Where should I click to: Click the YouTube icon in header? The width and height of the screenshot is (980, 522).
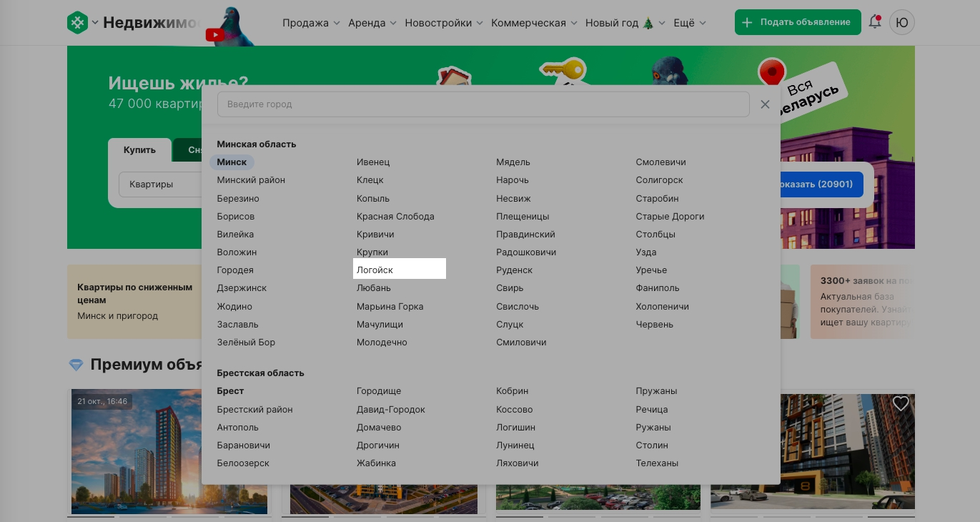click(x=214, y=34)
